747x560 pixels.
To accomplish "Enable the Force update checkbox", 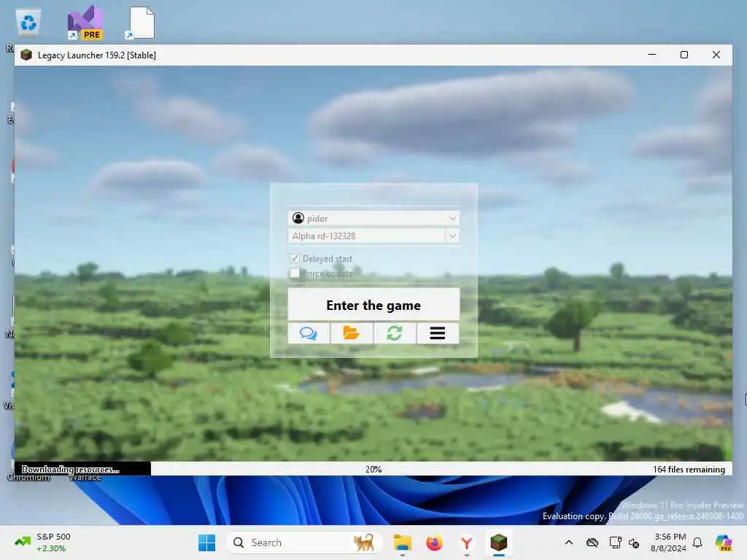I will (x=295, y=273).
